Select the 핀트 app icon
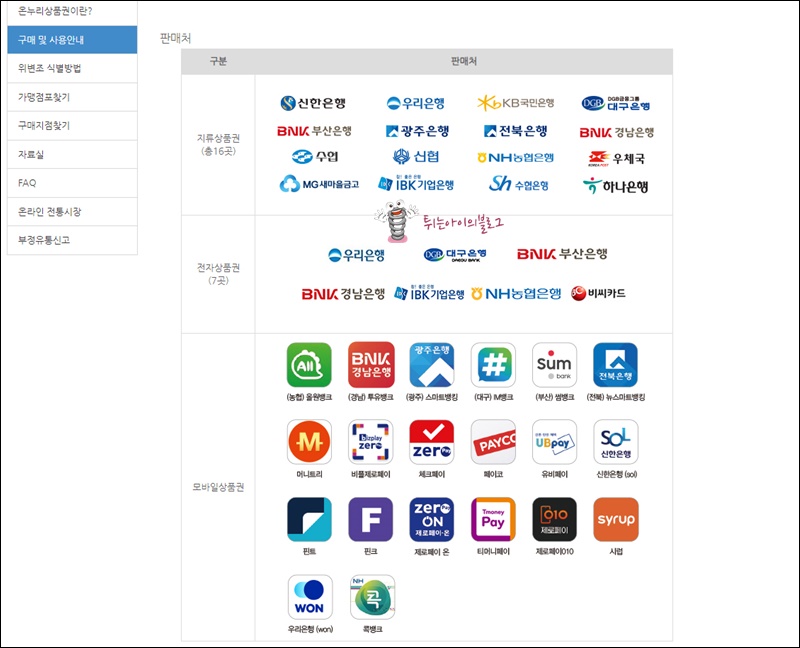 (309, 519)
